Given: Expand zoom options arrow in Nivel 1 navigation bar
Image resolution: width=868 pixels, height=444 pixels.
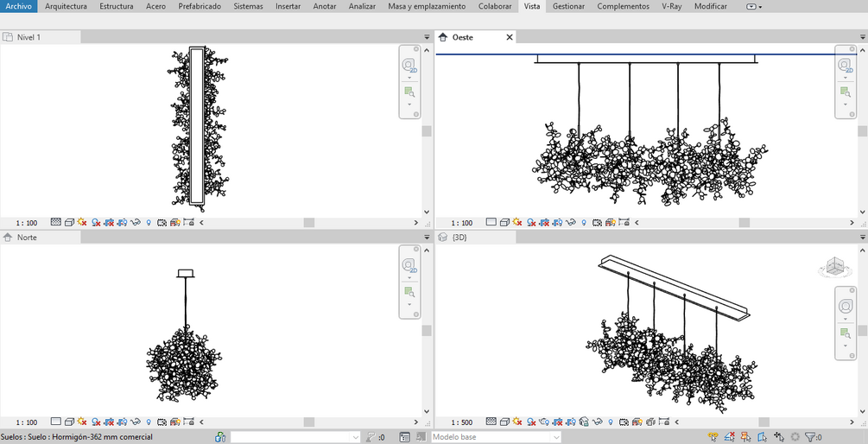Looking at the screenshot, I should tap(409, 104).
